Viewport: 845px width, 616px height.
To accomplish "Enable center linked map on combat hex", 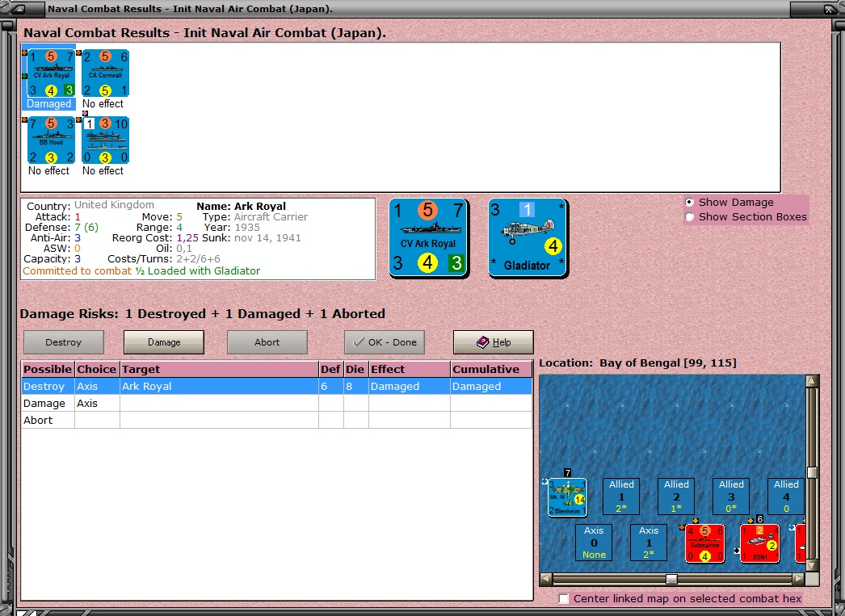I will click(x=564, y=599).
